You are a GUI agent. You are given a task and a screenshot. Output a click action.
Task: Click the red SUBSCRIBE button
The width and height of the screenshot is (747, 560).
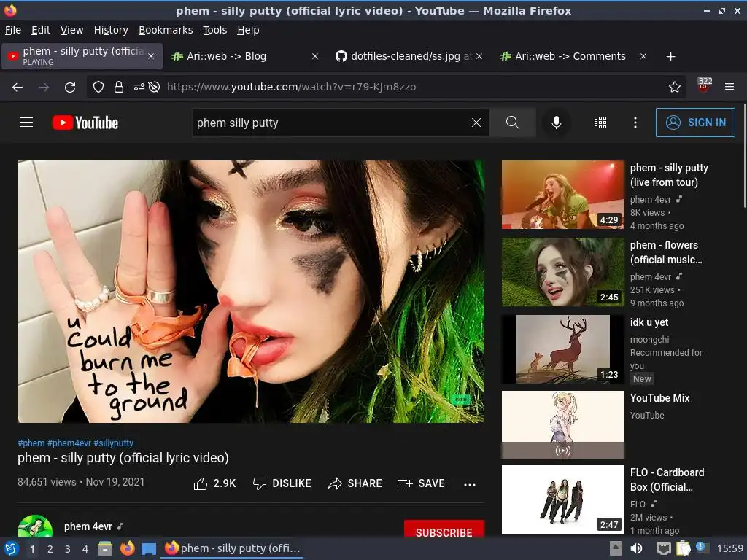click(x=444, y=529)
